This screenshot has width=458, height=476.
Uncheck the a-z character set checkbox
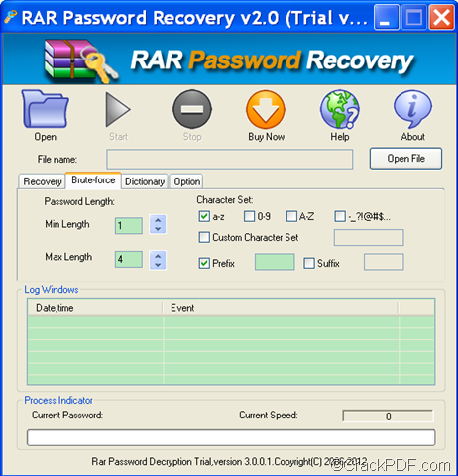pos(204,216)
